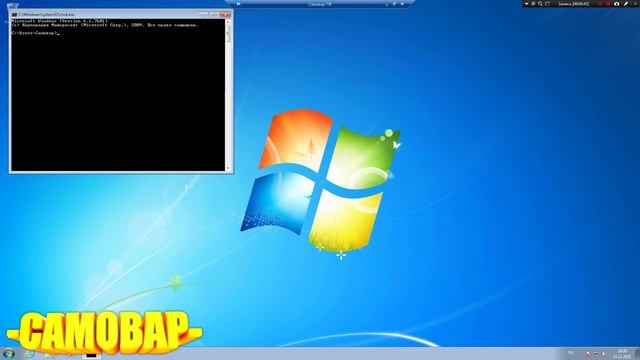Close the recorder toolbar with the X

636,4
